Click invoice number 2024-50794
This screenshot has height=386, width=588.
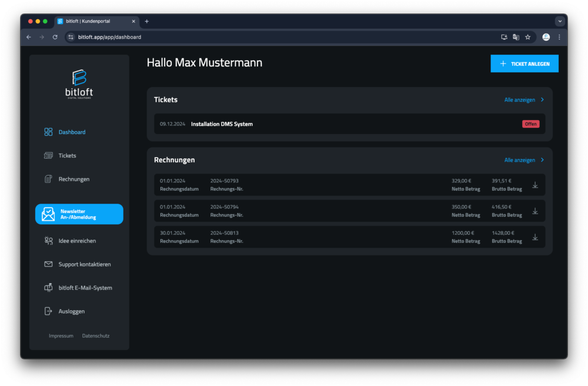(224, 207)
